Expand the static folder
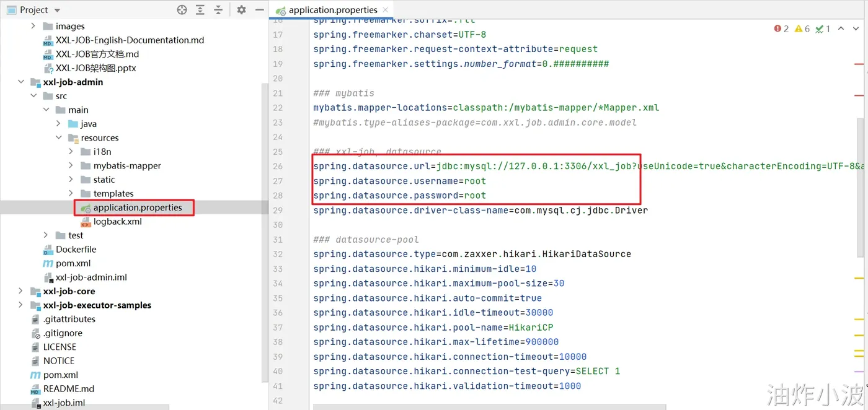Image resolution: width=868 pixels, height=410 pixels. [x=71, y=180]
